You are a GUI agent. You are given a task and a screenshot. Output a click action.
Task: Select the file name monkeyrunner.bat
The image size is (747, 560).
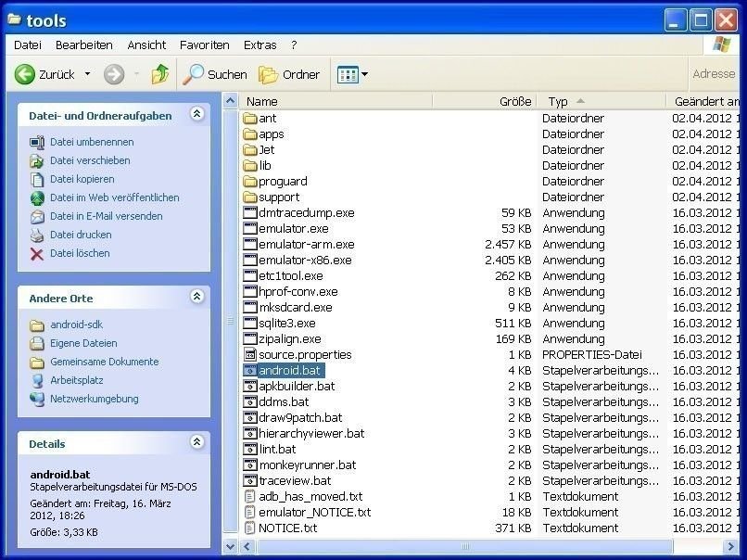(308, 465)
